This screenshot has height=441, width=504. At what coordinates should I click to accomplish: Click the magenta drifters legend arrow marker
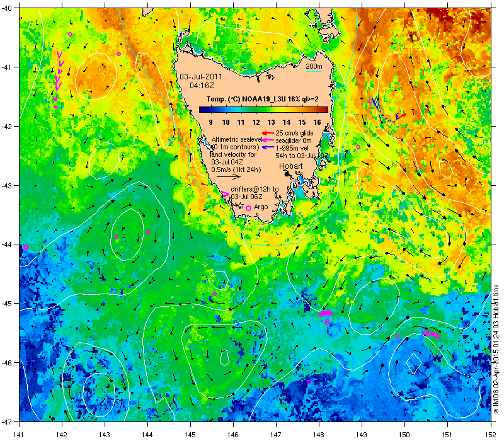coord(225,194)
